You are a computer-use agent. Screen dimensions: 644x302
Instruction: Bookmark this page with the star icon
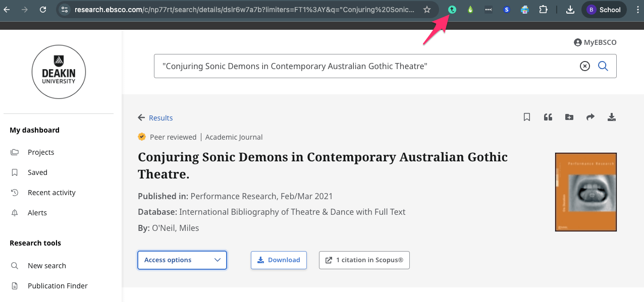point(427,10)
